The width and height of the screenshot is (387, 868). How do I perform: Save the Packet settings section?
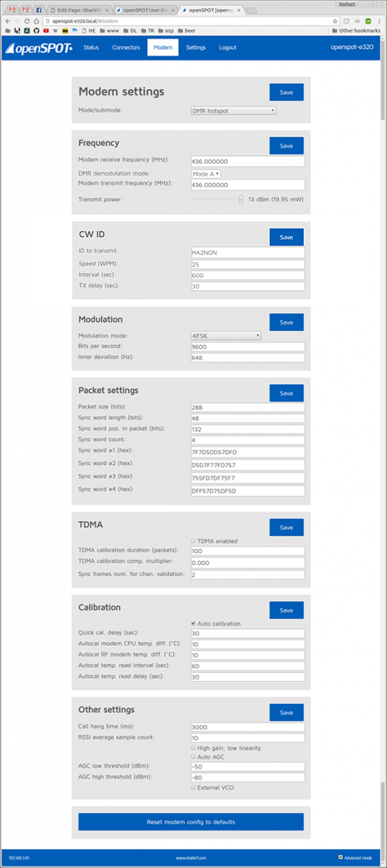(x=287, y=393)
